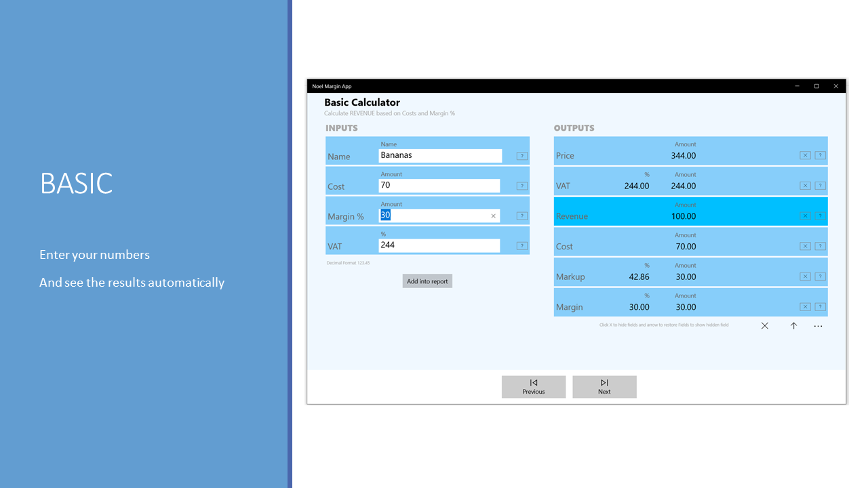The width and height of the screenshot is (868, 488).
Task: Click the VAT input field showing 244
Action: pos(439,245)
